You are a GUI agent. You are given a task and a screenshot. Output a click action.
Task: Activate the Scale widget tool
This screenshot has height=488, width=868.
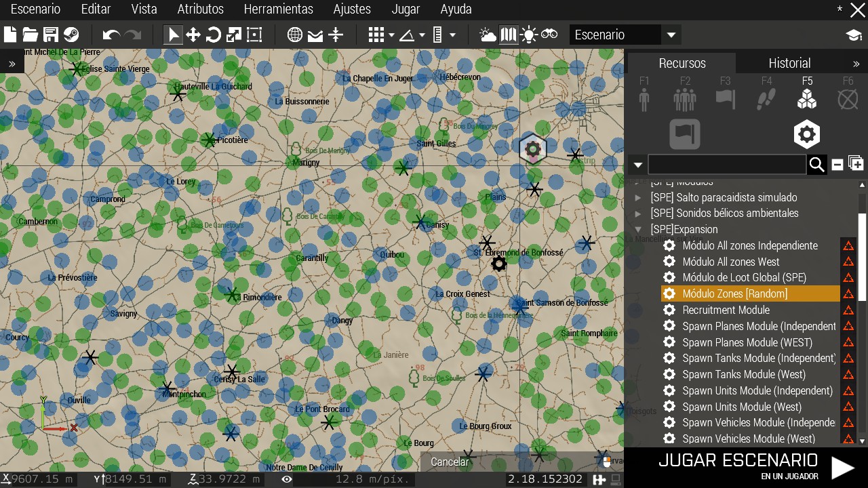234,35
